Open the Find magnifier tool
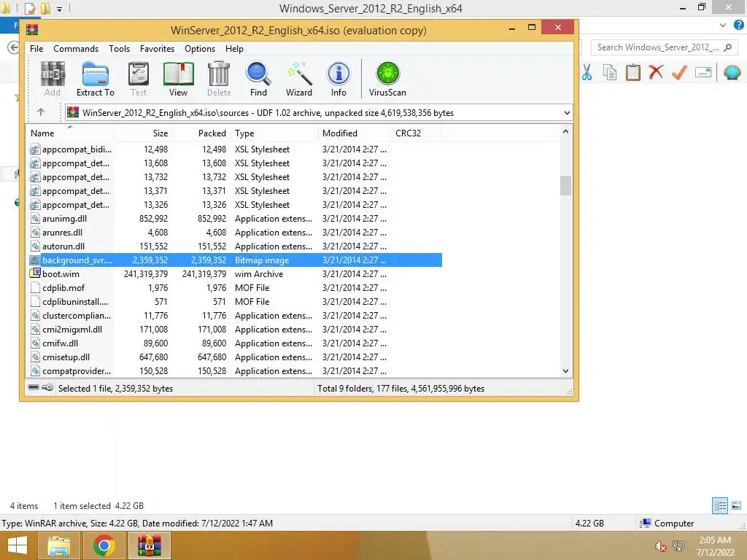The width and height of the screenshot is (747, 560). pyautogui.click(x=258, y=79)
